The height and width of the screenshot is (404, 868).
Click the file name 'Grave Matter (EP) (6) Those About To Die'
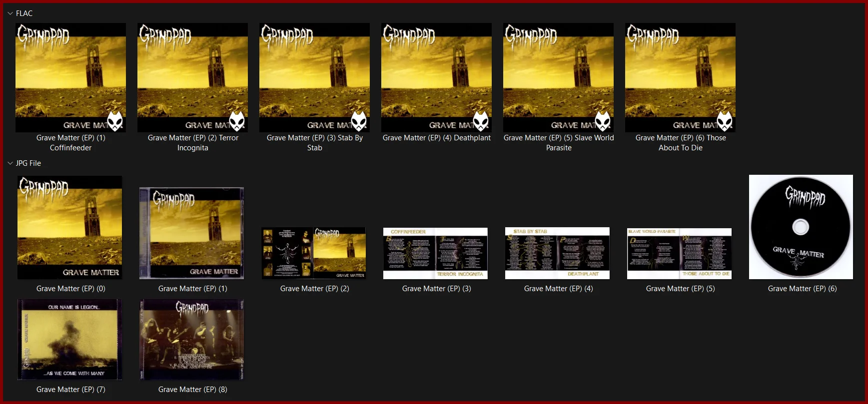[x=681, y=143]
